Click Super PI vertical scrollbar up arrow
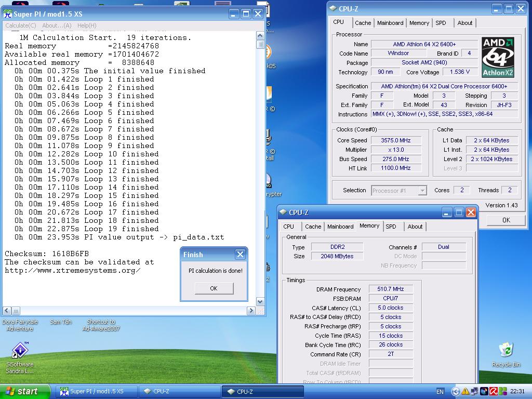Screen dimensions: 532x399 click(260, 36)
